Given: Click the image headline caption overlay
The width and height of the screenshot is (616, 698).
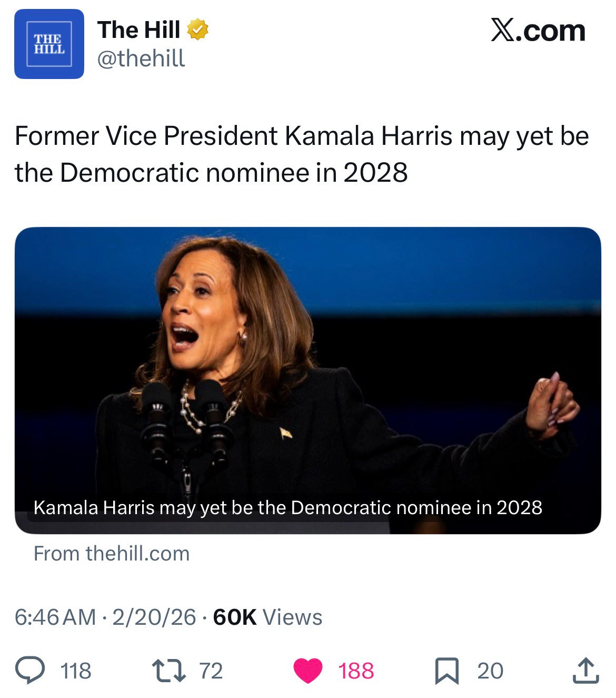Looking at the screenshot, I should coord(287,507).
